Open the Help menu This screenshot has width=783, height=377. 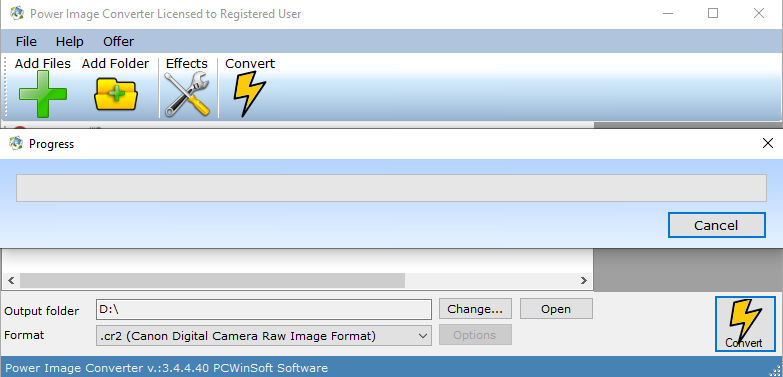(x=69, y=41)
